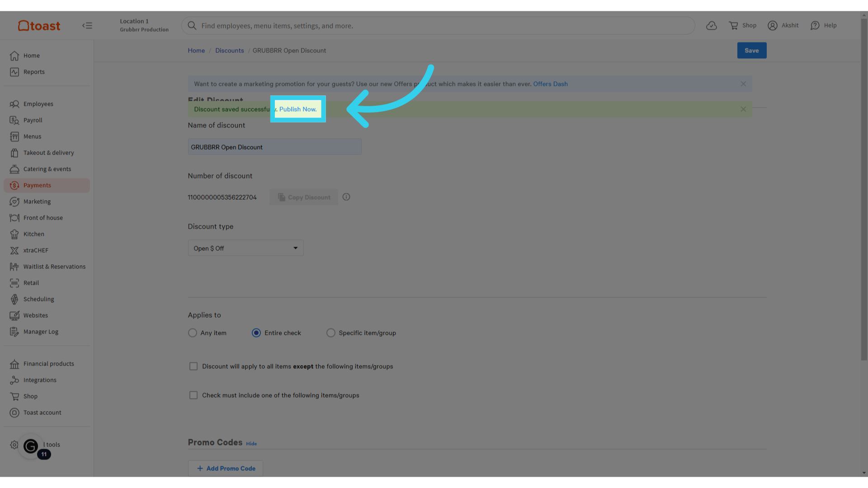Click the Scheduling icon
The image size is (868, 488).
pyautogui.click(x=14, y=299)
